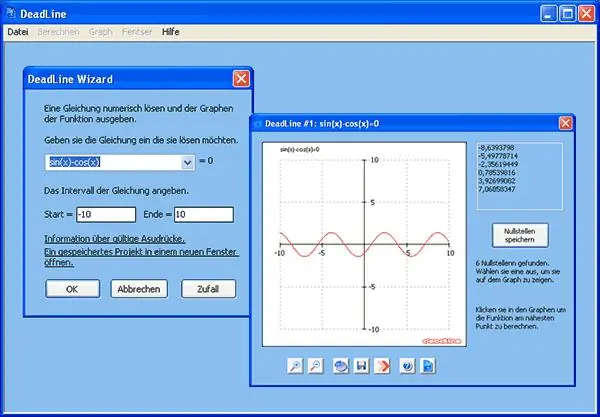Open the Datei menu
600x417 pixels.
18,32
